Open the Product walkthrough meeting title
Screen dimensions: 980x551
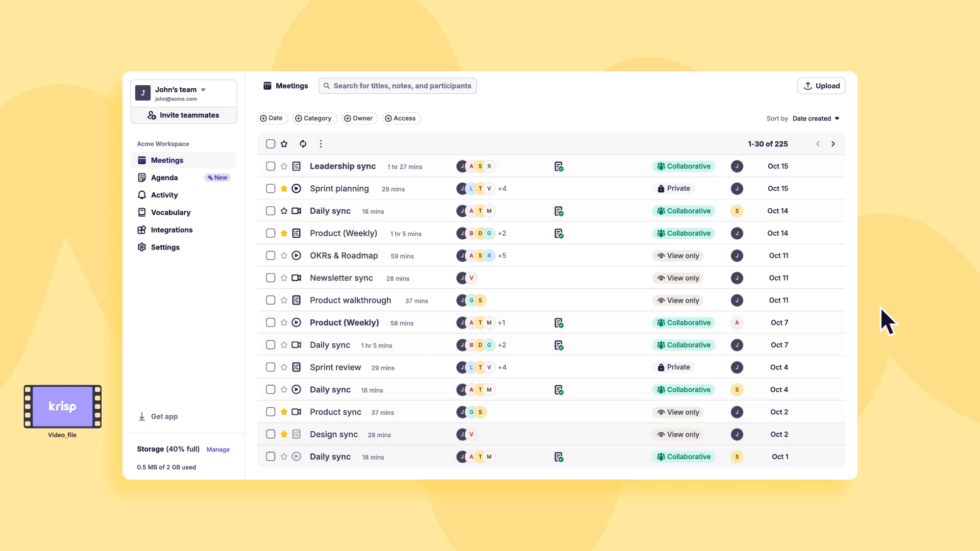coord(351,300)
